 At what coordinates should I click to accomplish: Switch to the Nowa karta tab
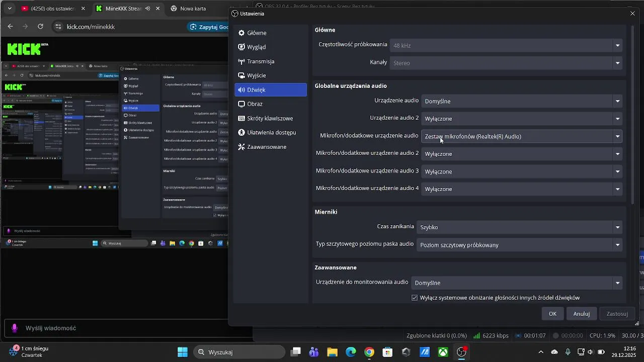[x=193, y=9]
